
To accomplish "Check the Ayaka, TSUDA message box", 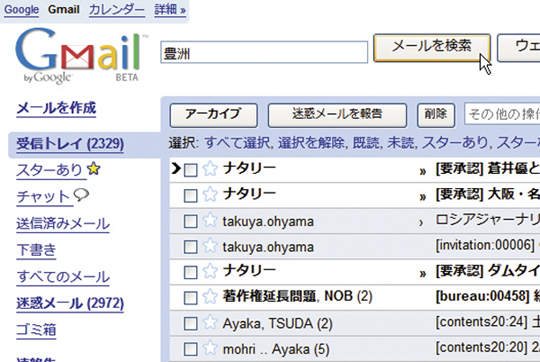I will pyautogui.click(x=190, y=324).
